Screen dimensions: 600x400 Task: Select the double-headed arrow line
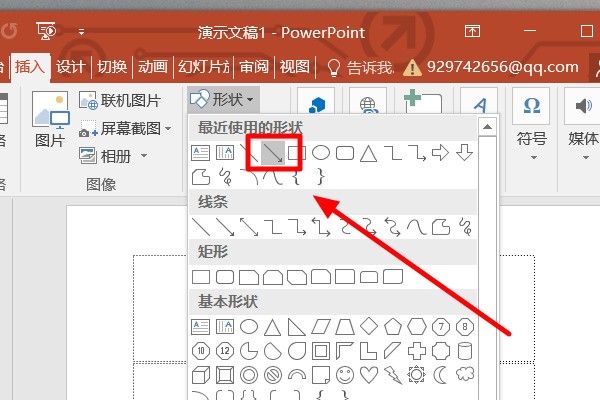click(x=248, y=226)
